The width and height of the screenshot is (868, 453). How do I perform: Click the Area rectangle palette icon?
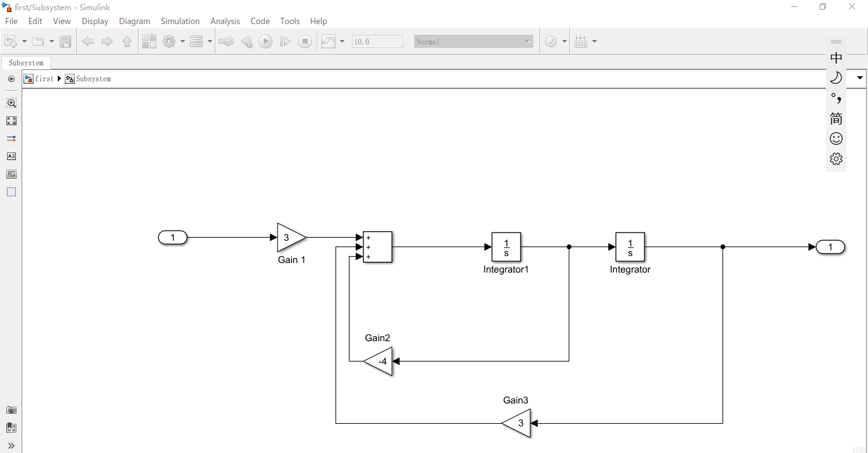tap(11, 192)
